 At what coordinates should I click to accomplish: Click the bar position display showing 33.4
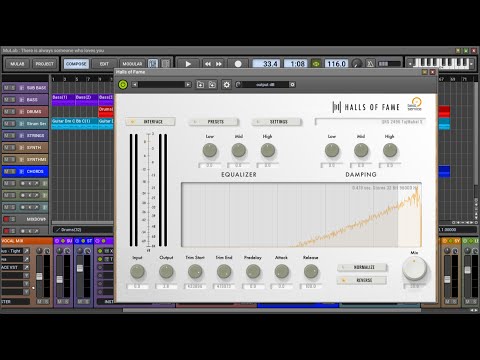pos(267,64)
